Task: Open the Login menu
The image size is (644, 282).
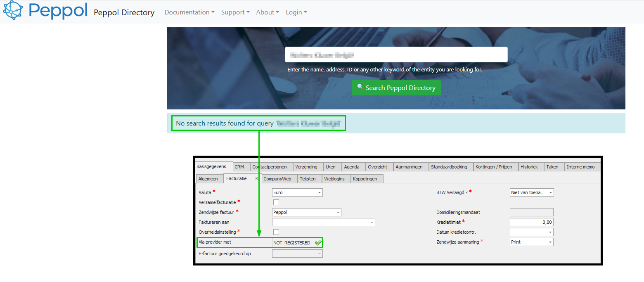Action: click(296, 12)
